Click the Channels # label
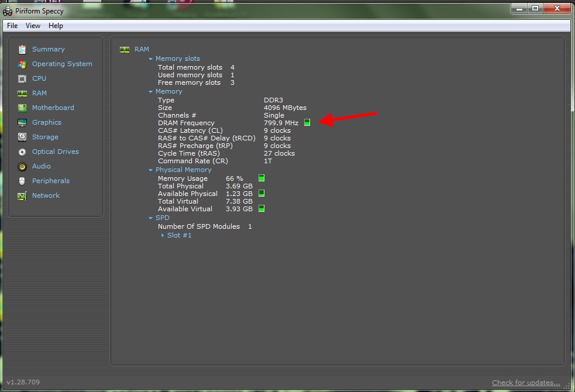The width and height of the screenshot is (575, 392). [177, 115]
